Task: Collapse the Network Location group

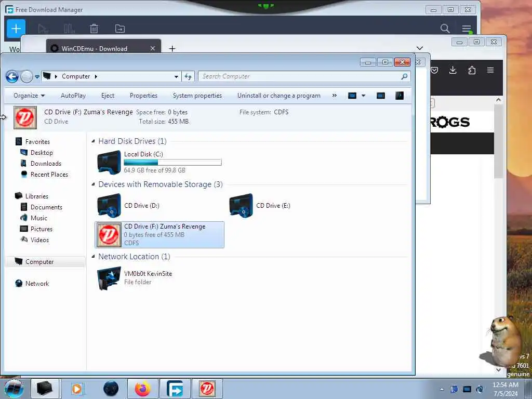Action: click(x=93, y=257)
